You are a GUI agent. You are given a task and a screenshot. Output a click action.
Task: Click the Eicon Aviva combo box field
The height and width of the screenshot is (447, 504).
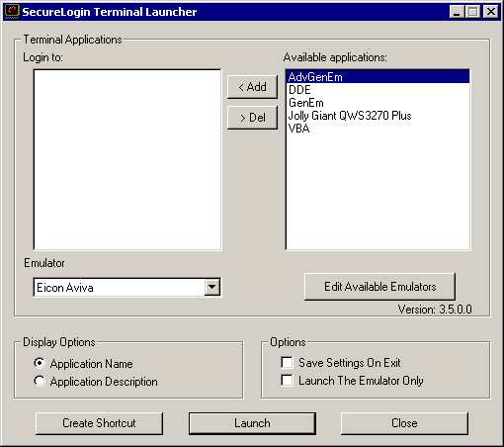pos(126,288)
